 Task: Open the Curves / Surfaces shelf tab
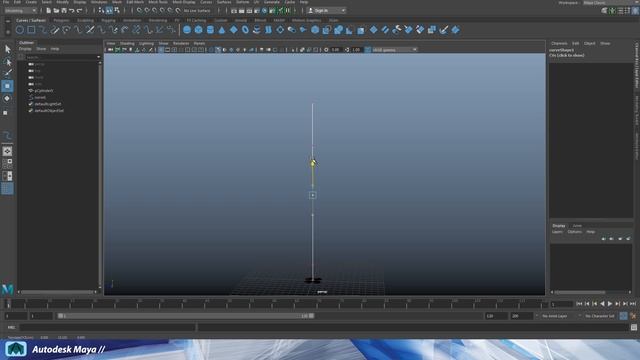31,20
